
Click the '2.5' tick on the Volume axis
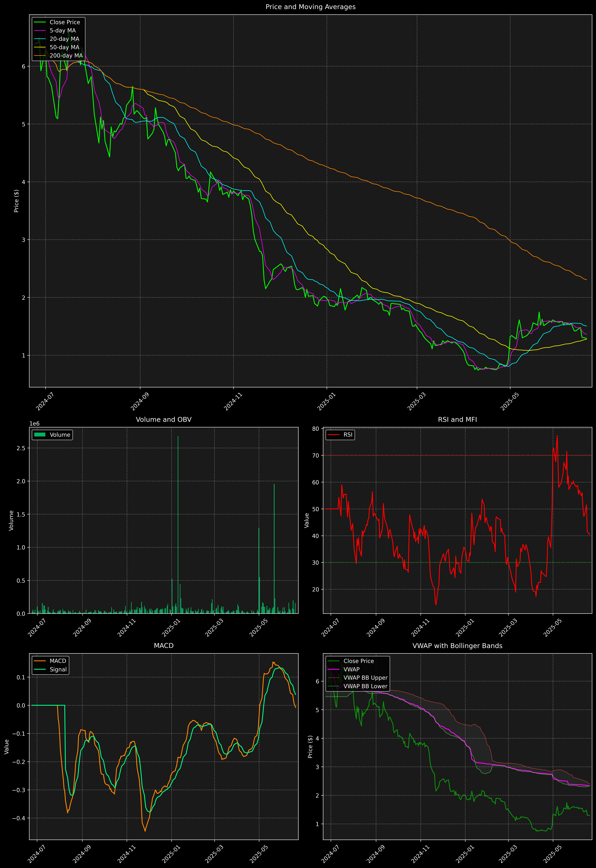click(x=21, y=448)
